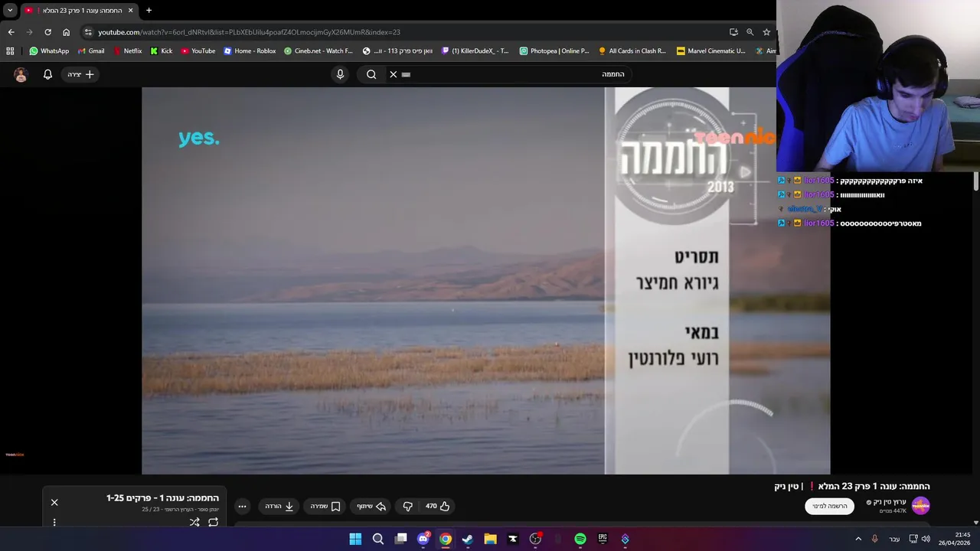This screenshot has width=980, height=551.
Task: Open Epic Games Launcher from taskbar
Action: (603, 539)
